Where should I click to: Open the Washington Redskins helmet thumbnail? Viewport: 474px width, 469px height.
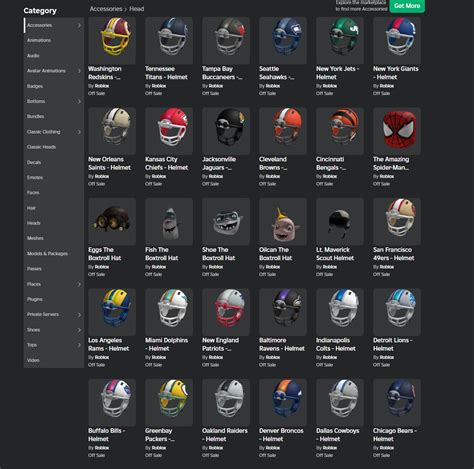(112, 41)
